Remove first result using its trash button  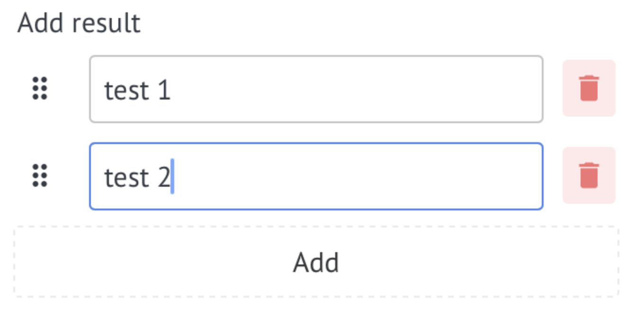(x=589, y=88)
